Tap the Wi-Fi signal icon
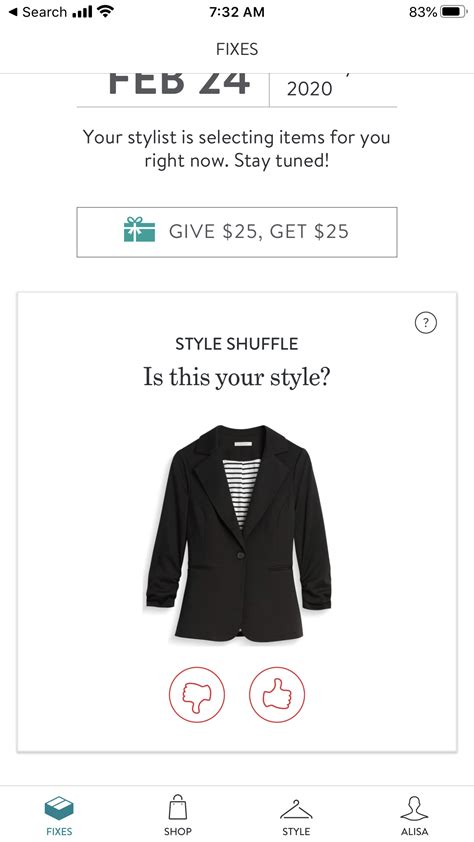The image size is (474, 842). tap(107, 11)
